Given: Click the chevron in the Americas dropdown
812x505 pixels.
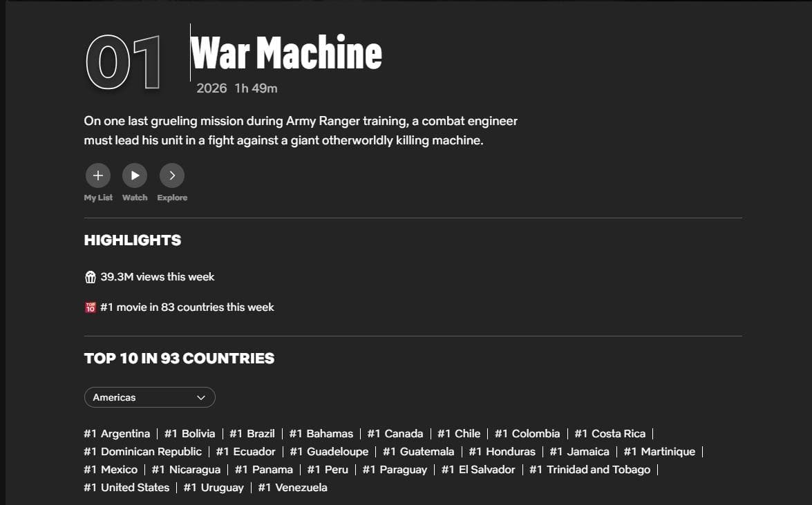Looking at the screenshot, I should [201, 397].
